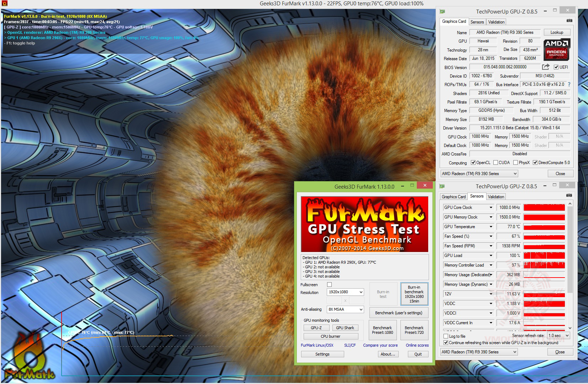This screenshot has height=384, width=588.
Task: Expand the GPU Load sensor dropdown
Action: pos(491,256)
